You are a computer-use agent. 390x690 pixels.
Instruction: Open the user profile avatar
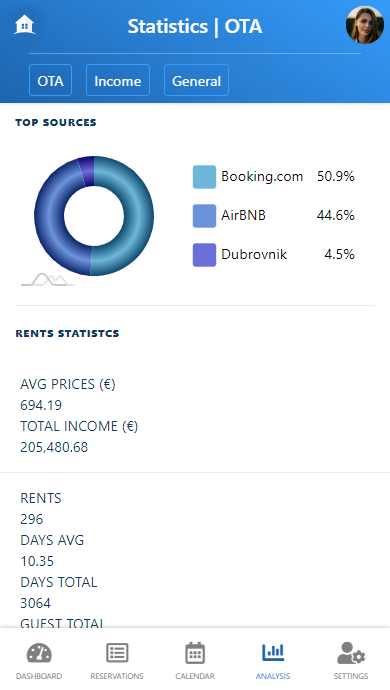[365, 25]
